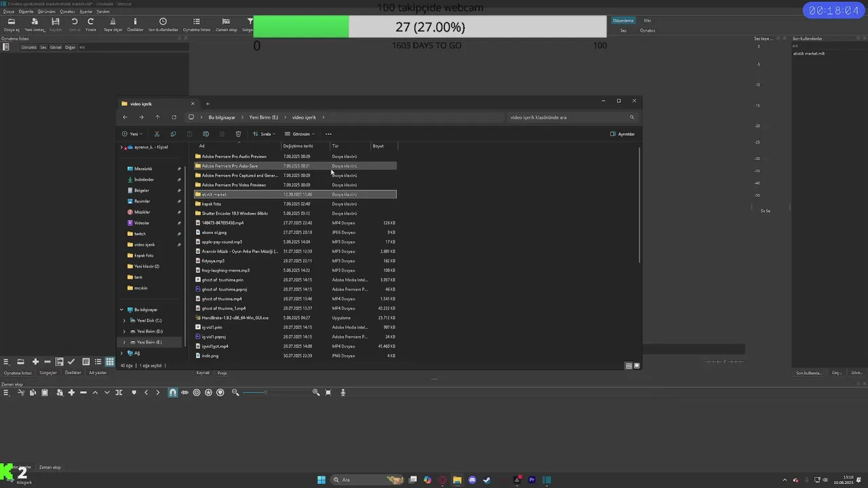The width and height of the screenshot is (868, 488).
Task: Toggle ripple markers shield icon
Action: click(x=220, y=392)
